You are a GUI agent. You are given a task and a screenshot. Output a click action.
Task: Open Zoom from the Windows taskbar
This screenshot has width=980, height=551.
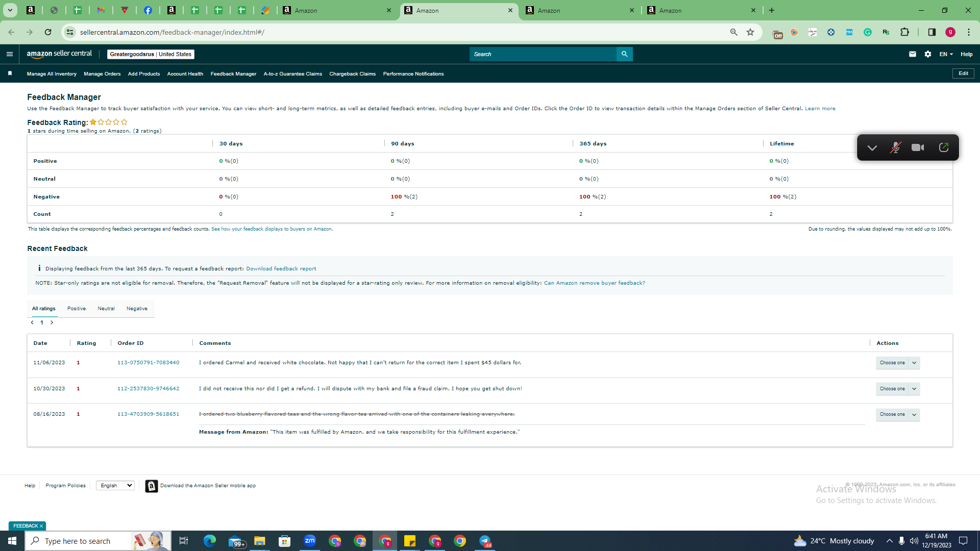(x=310, y=541)
